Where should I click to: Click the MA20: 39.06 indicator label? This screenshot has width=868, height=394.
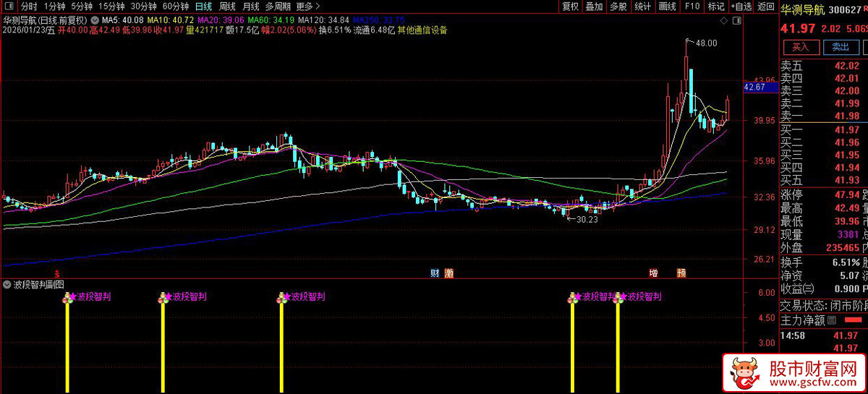point(220,20)
